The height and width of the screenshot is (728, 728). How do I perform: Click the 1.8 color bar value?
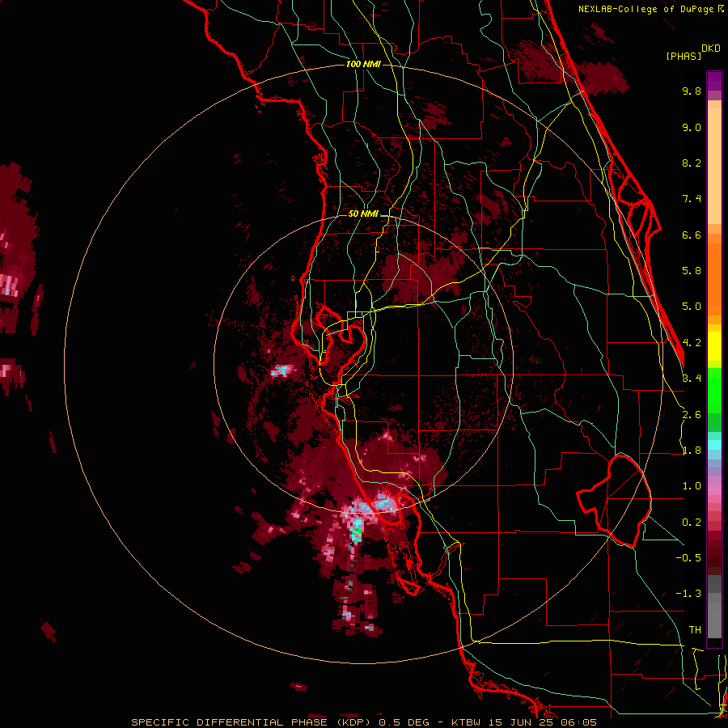(692, 451)
